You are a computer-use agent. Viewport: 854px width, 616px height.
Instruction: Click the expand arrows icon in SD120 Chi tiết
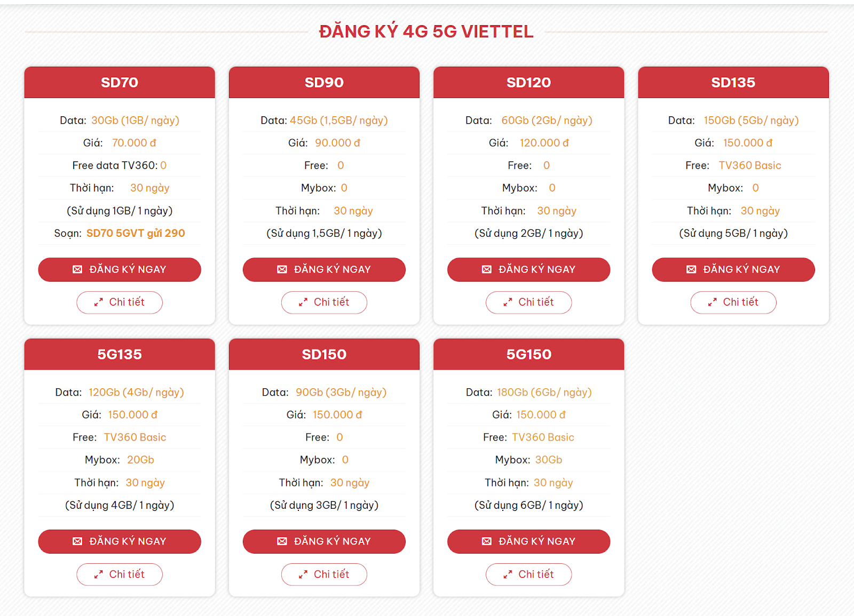pyautogui.click(x=508, y=302)
